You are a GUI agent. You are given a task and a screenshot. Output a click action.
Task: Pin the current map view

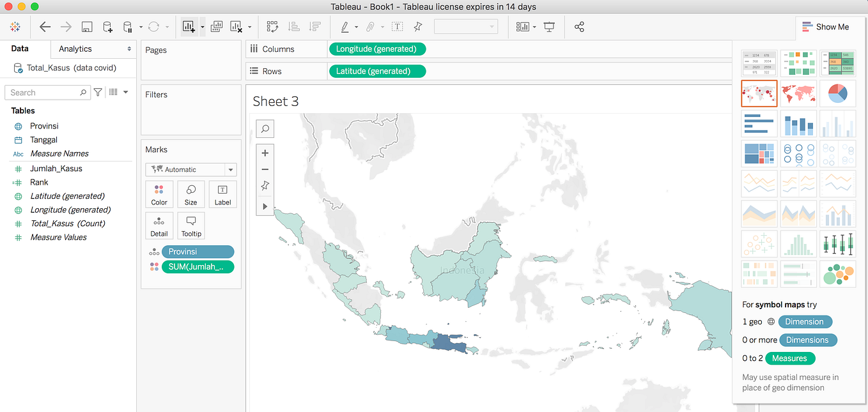(x=265, y=185)
